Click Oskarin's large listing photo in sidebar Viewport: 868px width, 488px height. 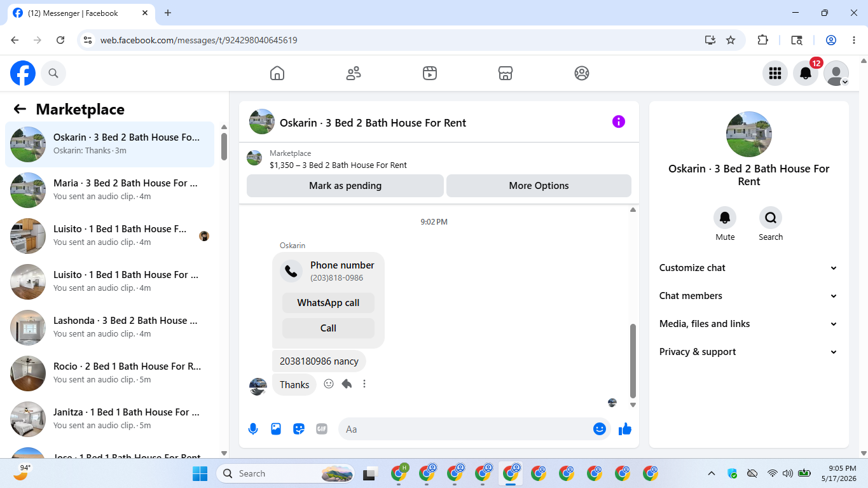pos(749,134)
